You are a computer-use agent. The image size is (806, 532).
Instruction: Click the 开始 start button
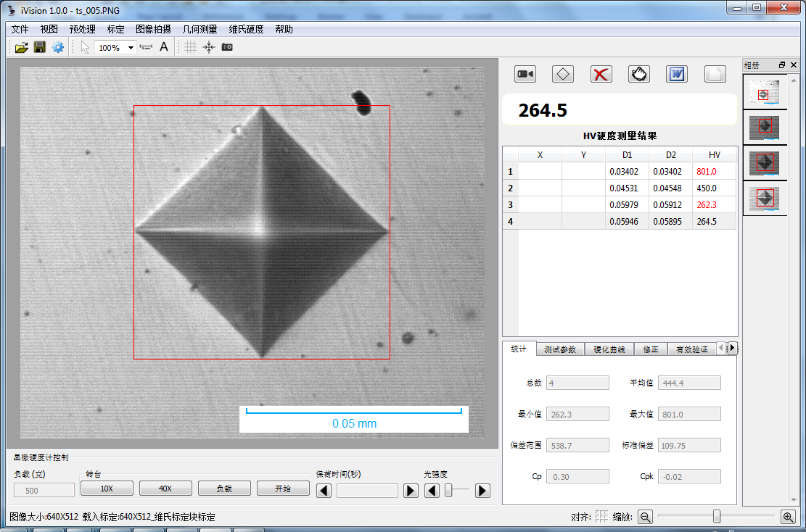(283, 489)
